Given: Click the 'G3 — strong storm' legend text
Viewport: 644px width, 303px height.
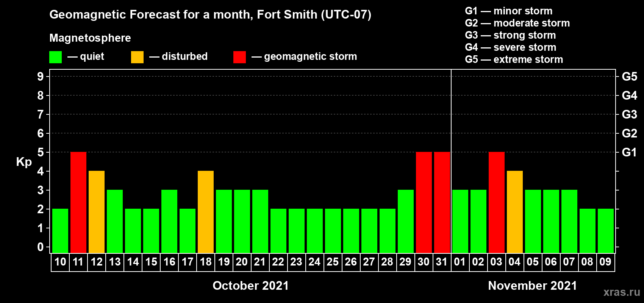Looking at the screenshot, I should click(511, 35).
